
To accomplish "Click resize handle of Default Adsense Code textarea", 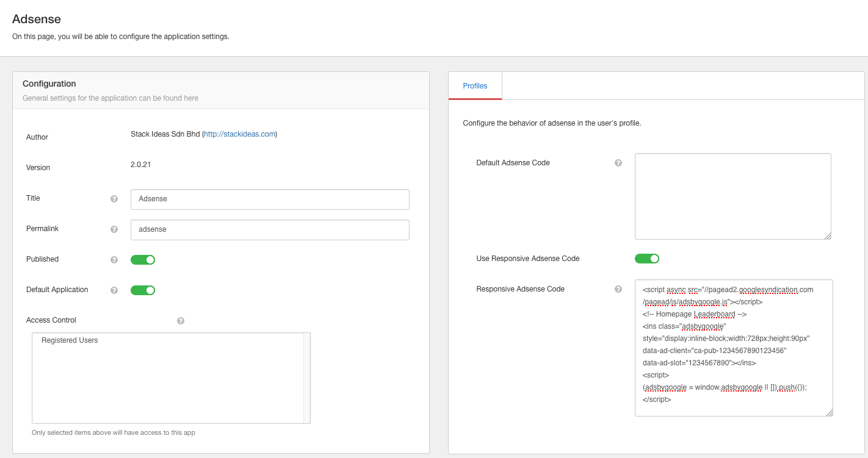I will [x=828, y=236].
